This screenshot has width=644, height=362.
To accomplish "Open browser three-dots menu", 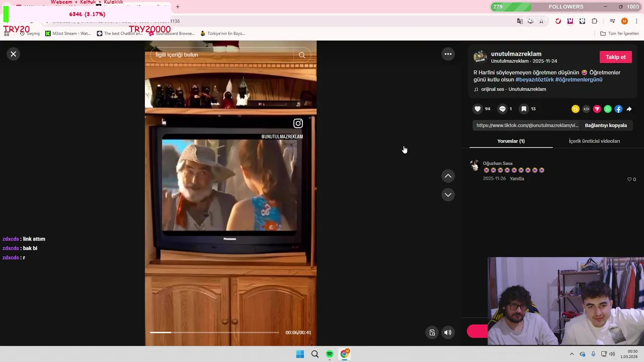I will (x=636, y=21).
